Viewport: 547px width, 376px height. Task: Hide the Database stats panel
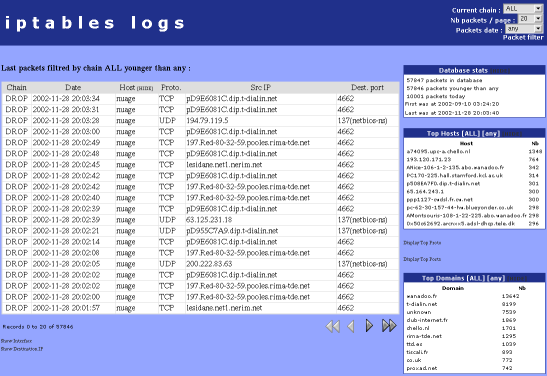click(x=500, y=71)
